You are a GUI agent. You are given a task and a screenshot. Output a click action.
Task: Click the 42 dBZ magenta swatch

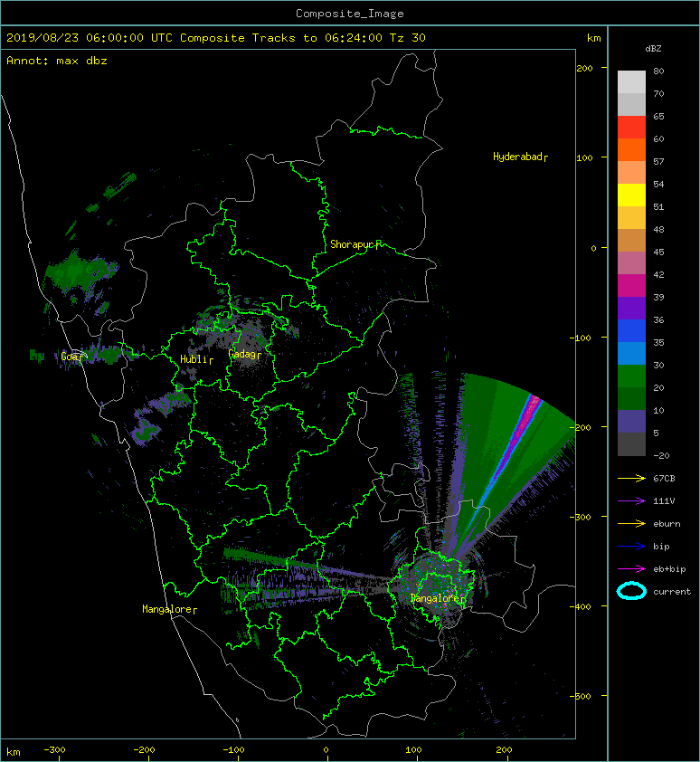[x=631, y=285]
